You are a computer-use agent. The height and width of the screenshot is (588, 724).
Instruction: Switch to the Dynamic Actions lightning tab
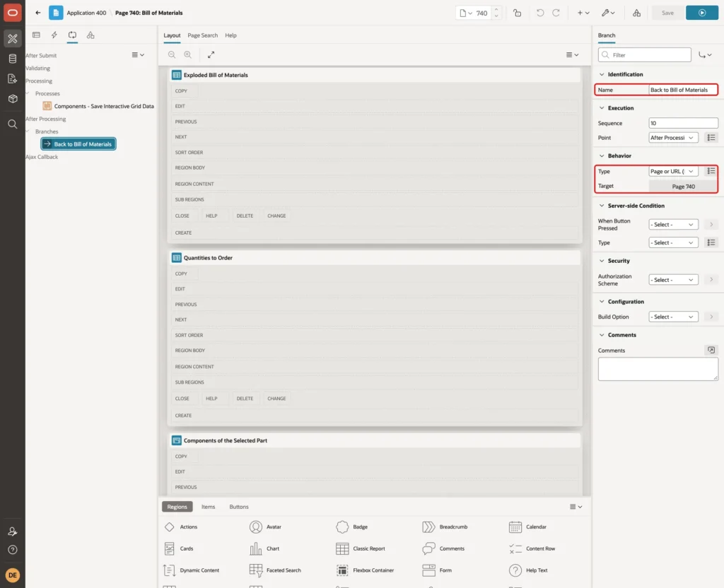tap(54, 35)
